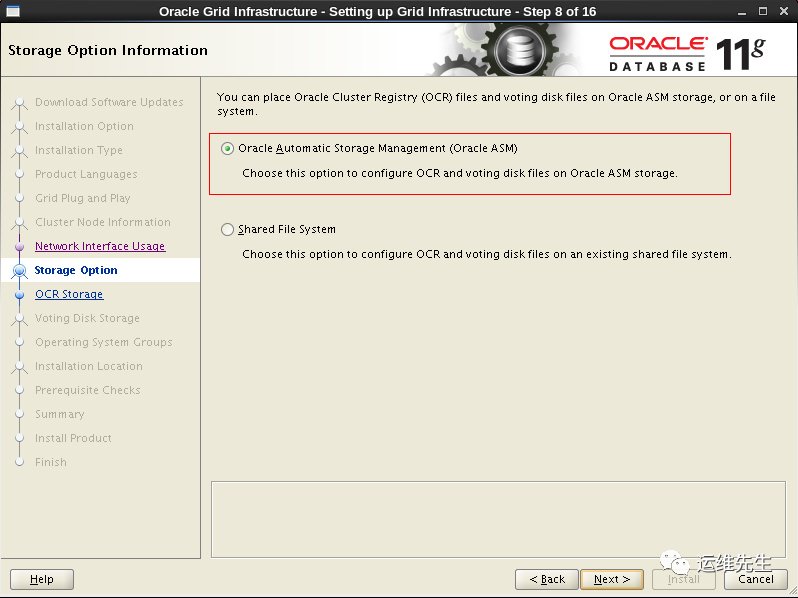Click the Storage Option Information heading

(x=108, y=50)
